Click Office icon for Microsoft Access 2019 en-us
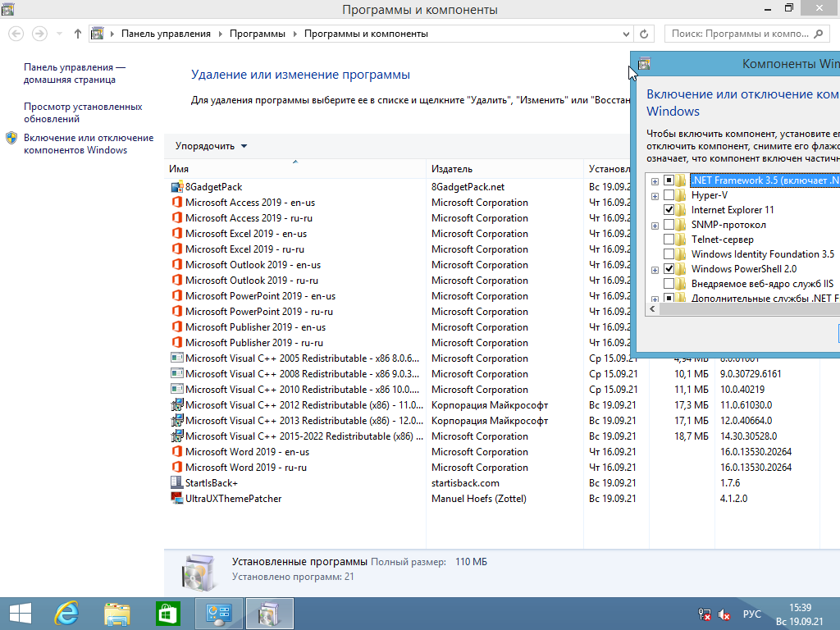This screenshot has height=630, width=840. click(x=177, y=203)
